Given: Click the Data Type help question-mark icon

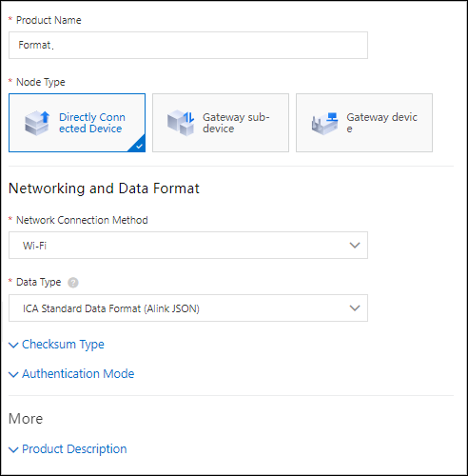Looking at the screenshot, I should pos(73,283).
